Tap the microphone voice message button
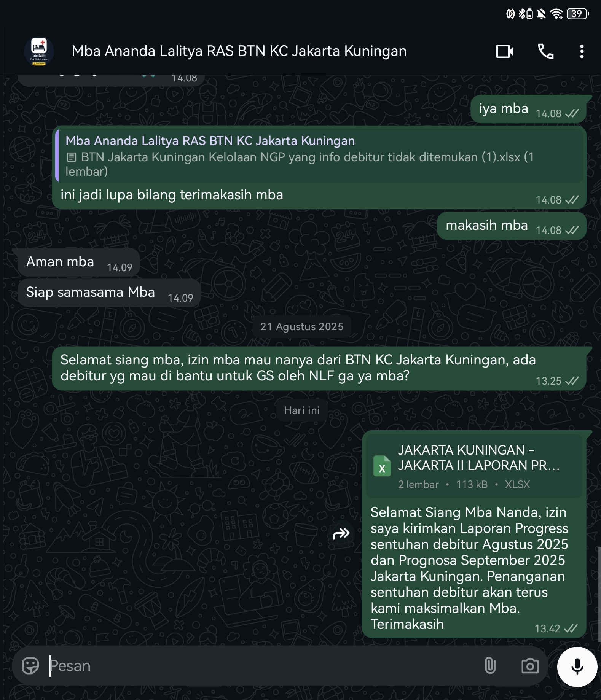This screenshot has width=601, height=700. 577,667
